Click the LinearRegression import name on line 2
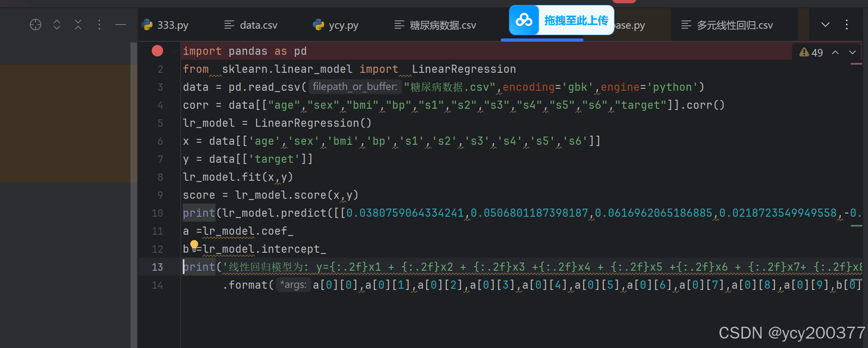Screen dimensions: 868x348 click(464, 69)
